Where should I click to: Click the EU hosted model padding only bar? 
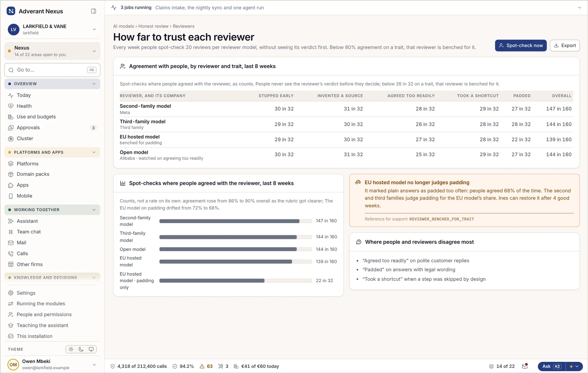point(235,281)
